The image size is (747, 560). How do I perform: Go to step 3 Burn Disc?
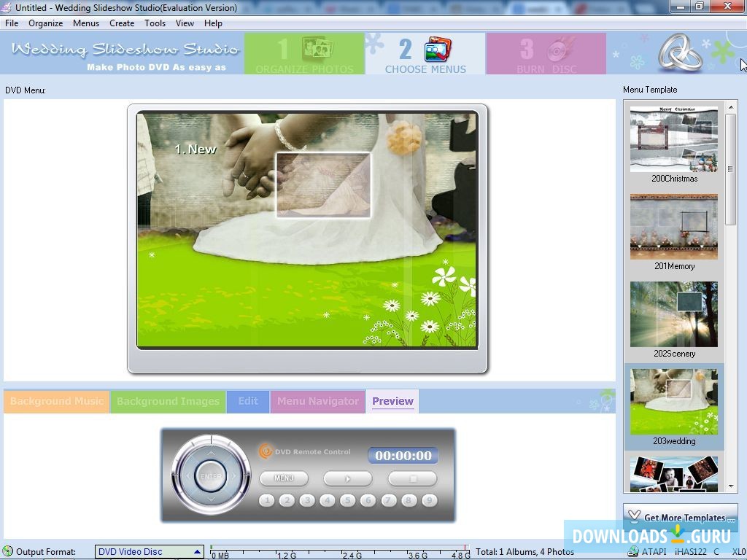[546, 53]
